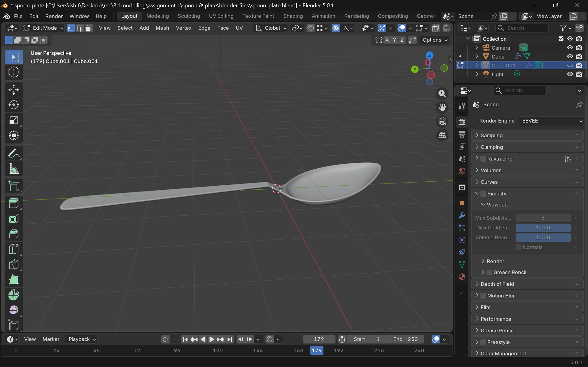Open the Output properties printer tab
This screenshot has width=588, height=367.
[462, 134]
